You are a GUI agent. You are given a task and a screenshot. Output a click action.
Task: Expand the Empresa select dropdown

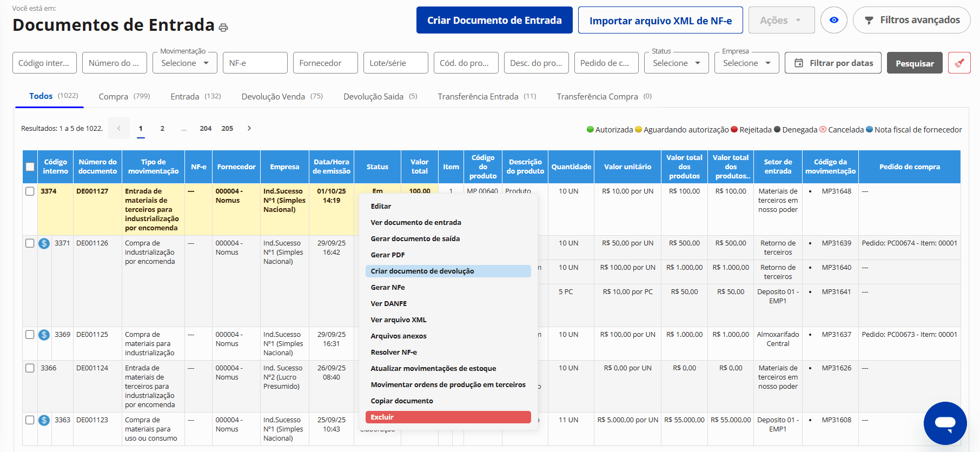(x=746, y=63)
